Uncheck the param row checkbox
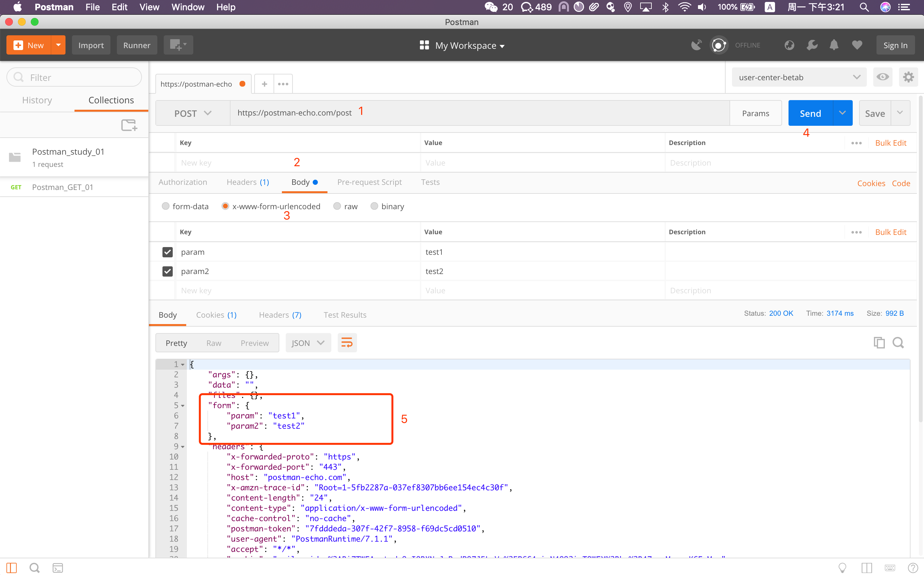 [167, 252]
